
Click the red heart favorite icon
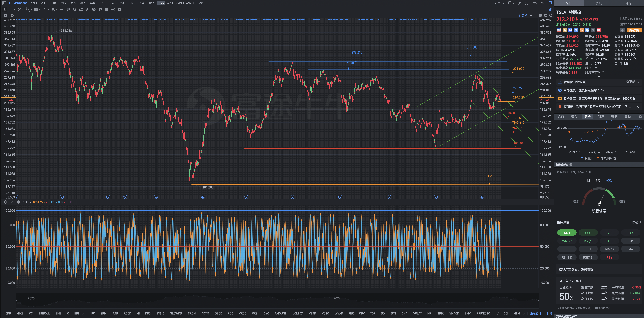[x=598, y=30]
